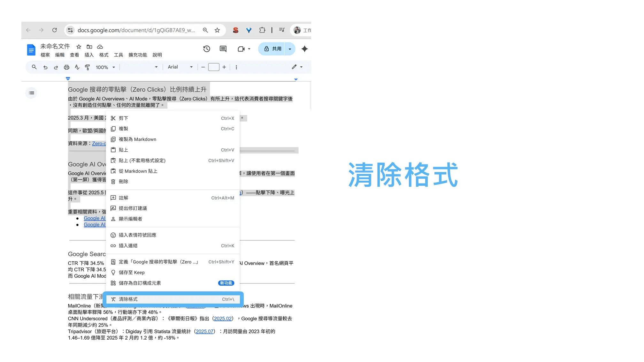
Task: Click the spelling check icon
Action: click(x=77, y=67)
